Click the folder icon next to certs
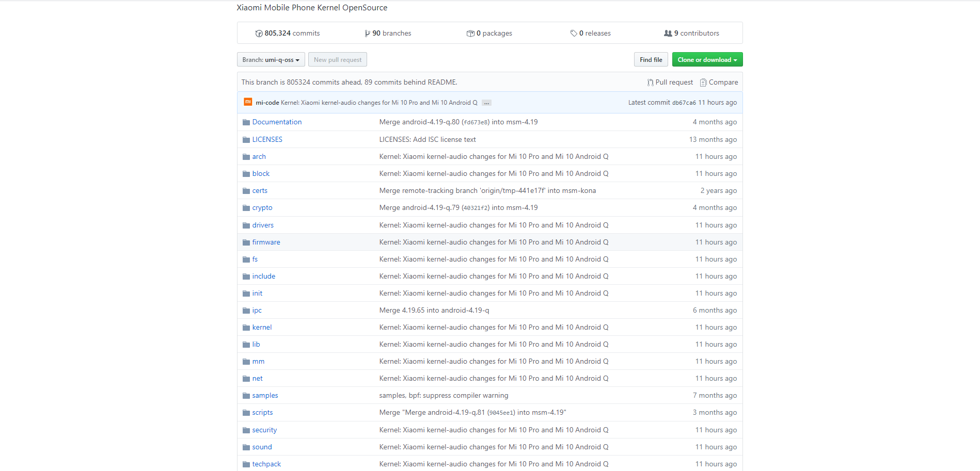The height and width of the screenshot is (471, 980). [246, 191]
